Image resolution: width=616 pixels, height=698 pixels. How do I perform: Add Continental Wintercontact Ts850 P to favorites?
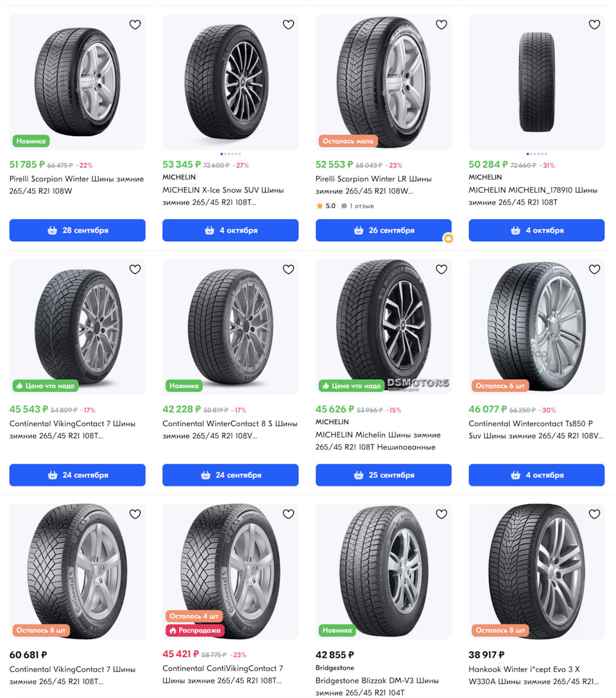pos(594,269)
